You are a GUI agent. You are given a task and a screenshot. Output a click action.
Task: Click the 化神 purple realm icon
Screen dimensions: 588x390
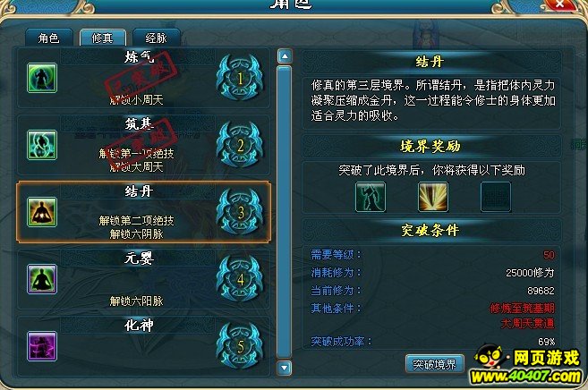[42, 346]
